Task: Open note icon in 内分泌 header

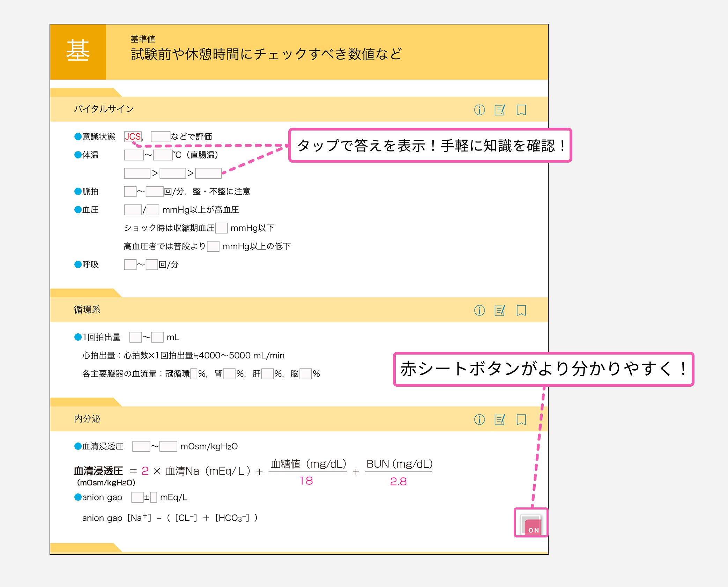Action: [x=500, y=419]
